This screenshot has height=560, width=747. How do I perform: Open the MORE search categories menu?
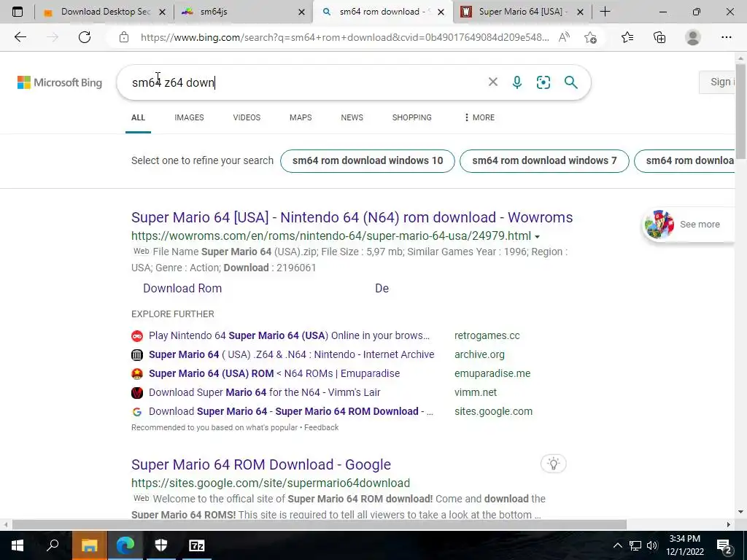479,117
